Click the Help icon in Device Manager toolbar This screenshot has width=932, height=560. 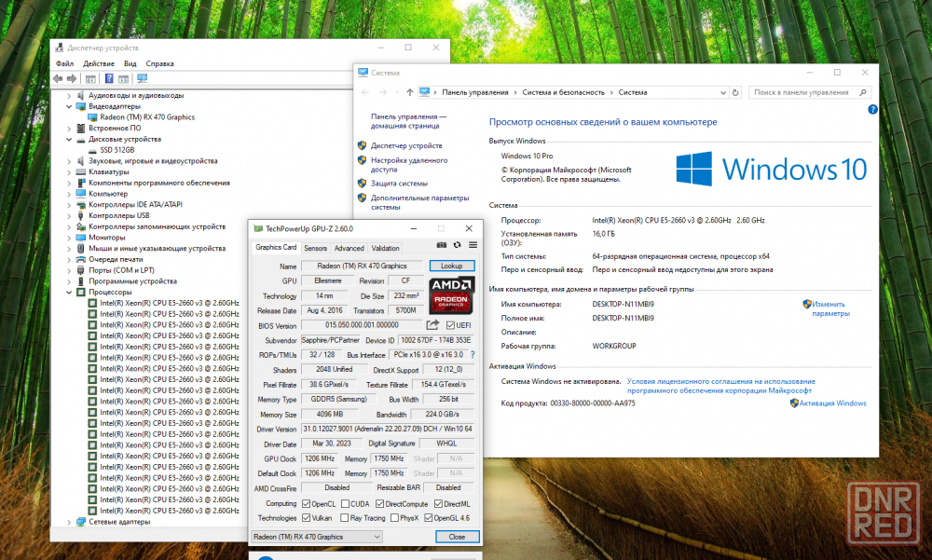tap(109, 78)
